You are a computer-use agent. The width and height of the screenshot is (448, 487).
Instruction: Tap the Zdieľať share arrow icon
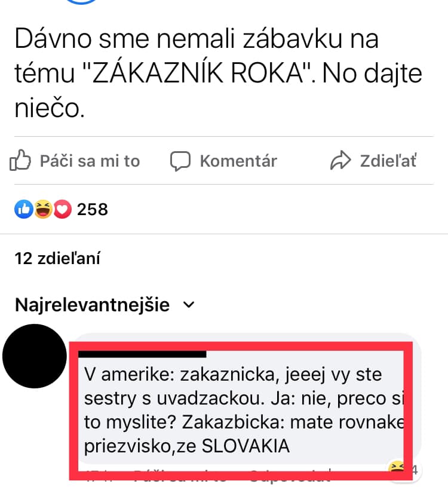coord(340,160)
